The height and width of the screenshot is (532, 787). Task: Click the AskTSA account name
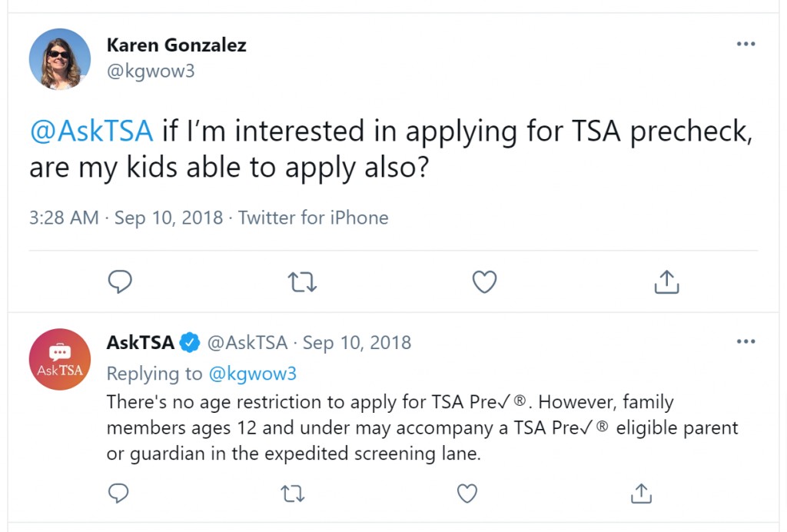(x=140, y=342)
